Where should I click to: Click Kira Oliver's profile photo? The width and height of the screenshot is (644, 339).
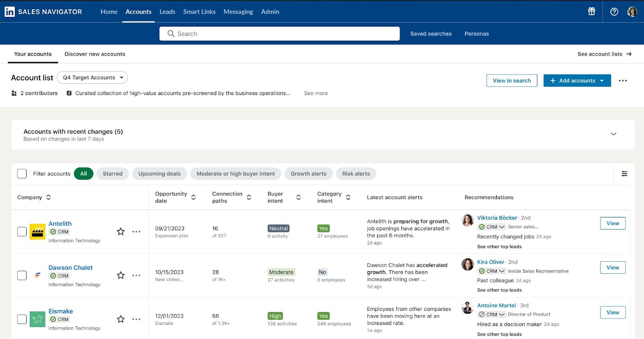pos(467,265)
